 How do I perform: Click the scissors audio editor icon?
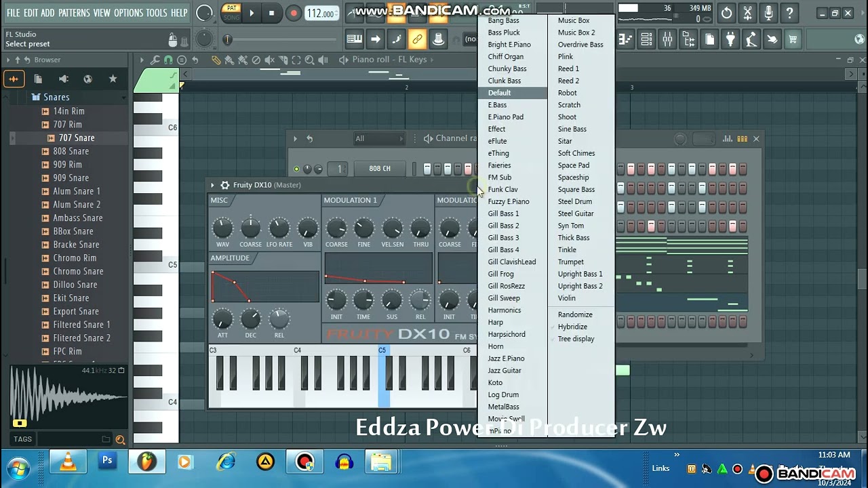747,13
